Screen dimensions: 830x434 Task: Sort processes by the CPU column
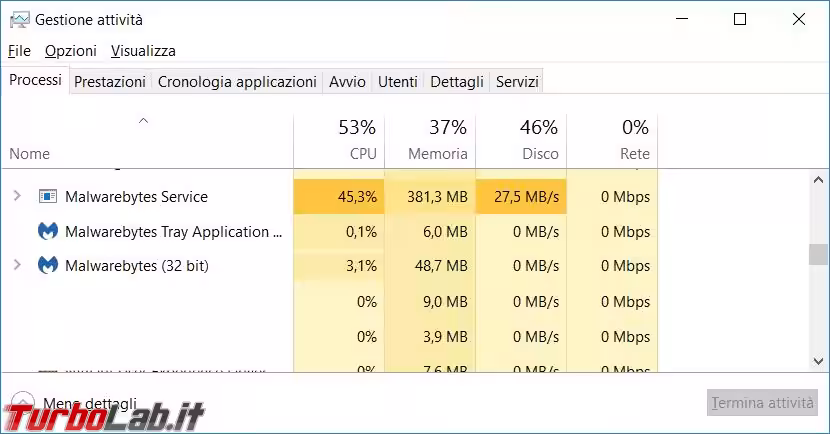click(x=339, y=141)
